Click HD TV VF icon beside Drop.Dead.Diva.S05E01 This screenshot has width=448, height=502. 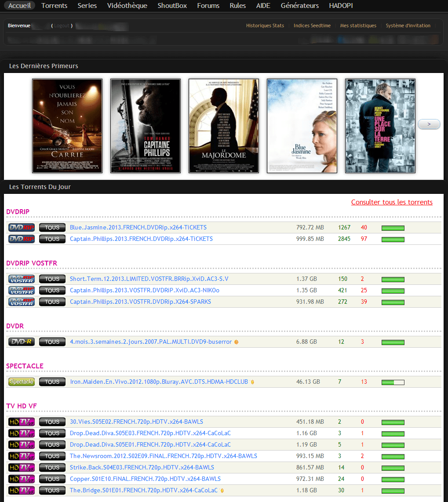(22, 445)
